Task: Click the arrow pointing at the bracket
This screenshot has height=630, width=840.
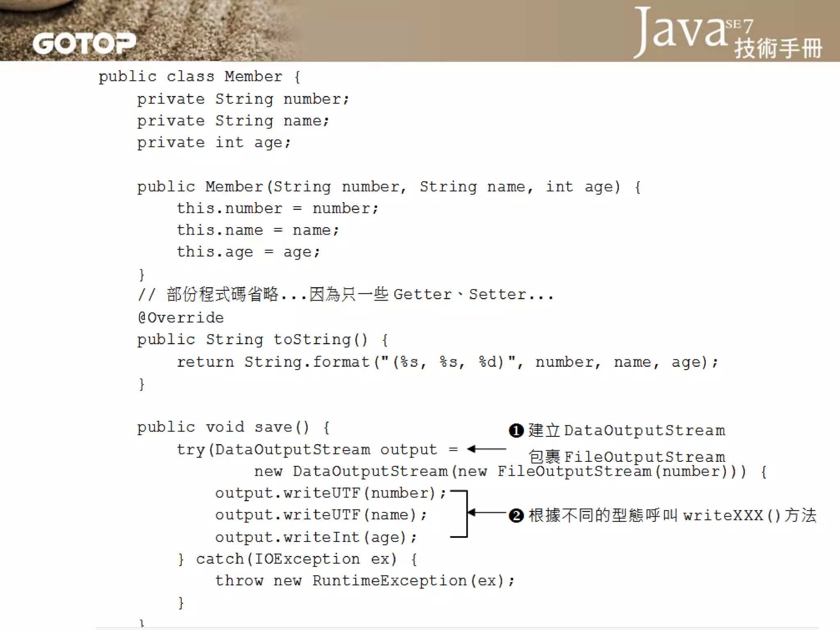Action: (x=487, y=513)
